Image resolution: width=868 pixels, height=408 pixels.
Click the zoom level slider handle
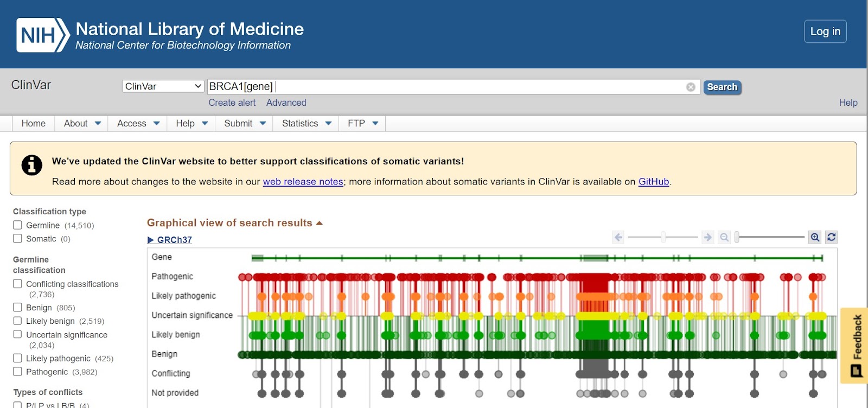(x=737, y=237)
